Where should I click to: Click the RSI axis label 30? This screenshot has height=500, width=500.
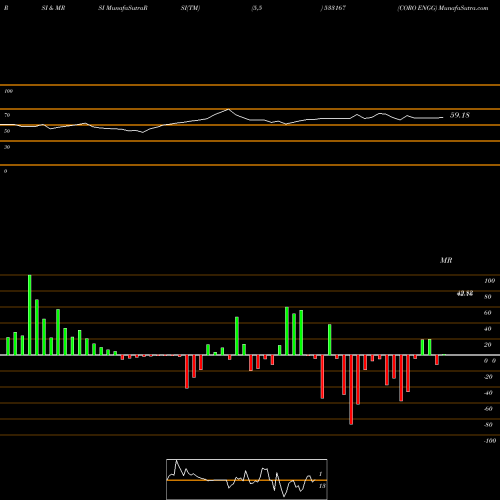7,147
